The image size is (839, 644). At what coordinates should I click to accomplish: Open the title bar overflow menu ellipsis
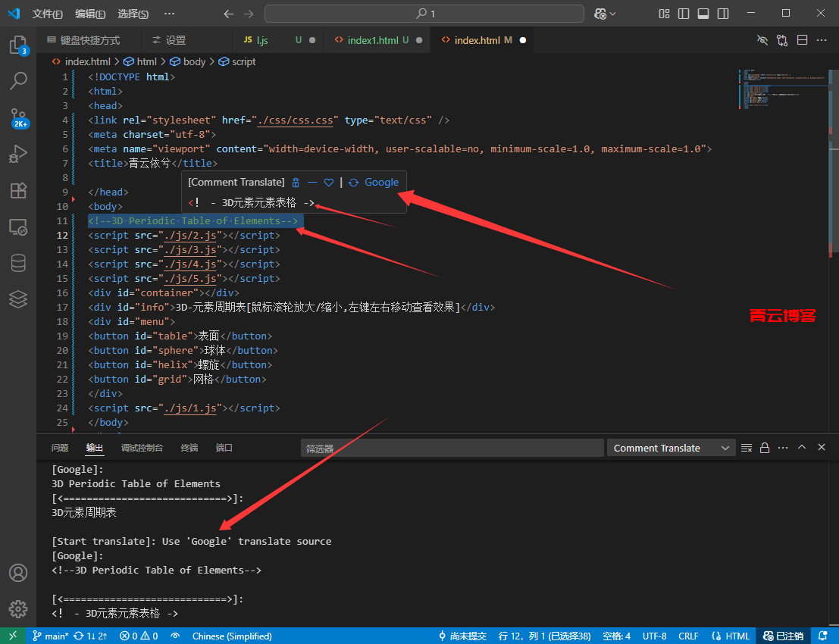pyautogui.click(x=169, y=14)
